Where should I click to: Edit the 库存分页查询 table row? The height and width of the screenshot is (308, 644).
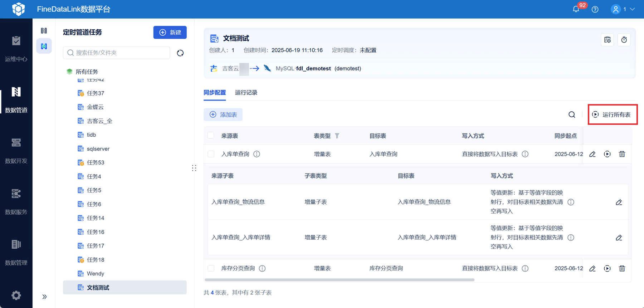(592, 269)
